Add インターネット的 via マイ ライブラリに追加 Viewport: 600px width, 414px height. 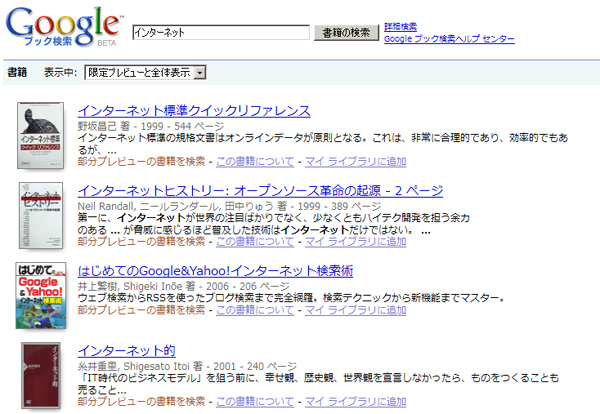355,401
